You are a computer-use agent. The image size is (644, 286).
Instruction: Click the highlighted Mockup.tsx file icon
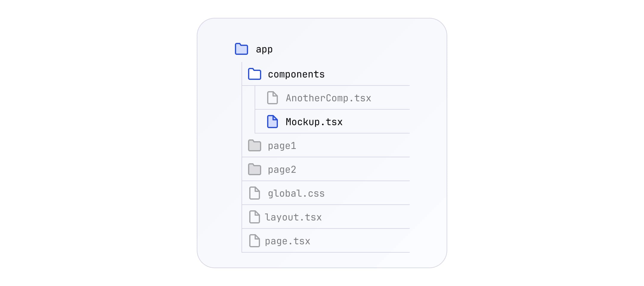(x=272, y=122)
